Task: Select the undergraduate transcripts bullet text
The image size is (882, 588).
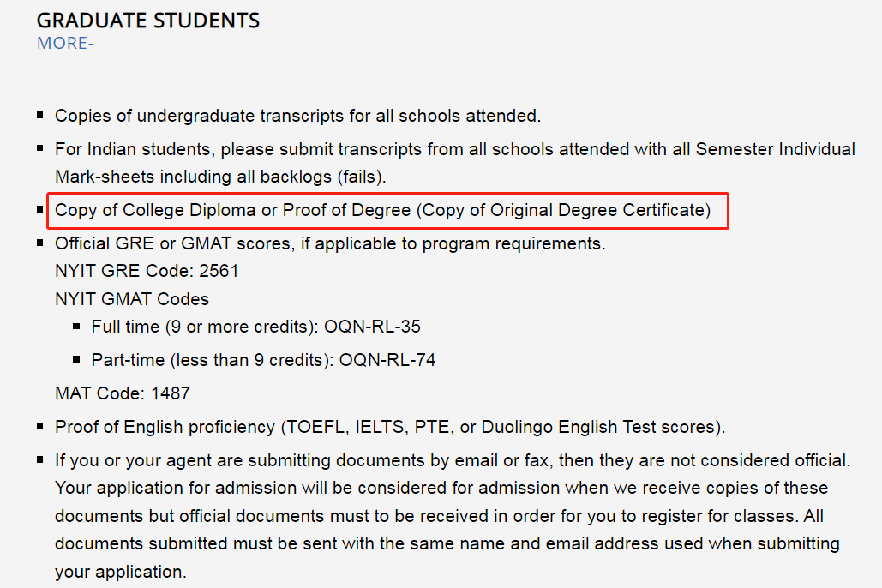Action: 297,116
